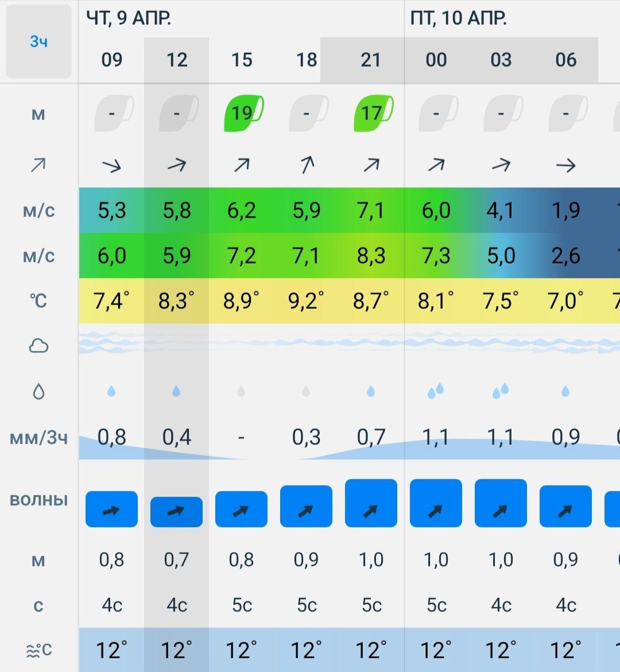Click the wind arrow at 18:00
This screenshot has width=620, height=672.
pyautogui.click(x=307, y=165)
